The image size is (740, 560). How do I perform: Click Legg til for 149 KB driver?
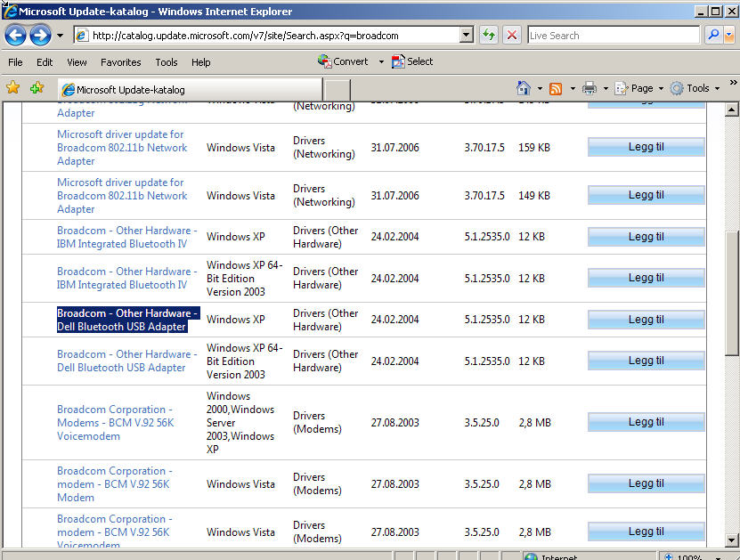pyautogui.click(x=646, y=195)
